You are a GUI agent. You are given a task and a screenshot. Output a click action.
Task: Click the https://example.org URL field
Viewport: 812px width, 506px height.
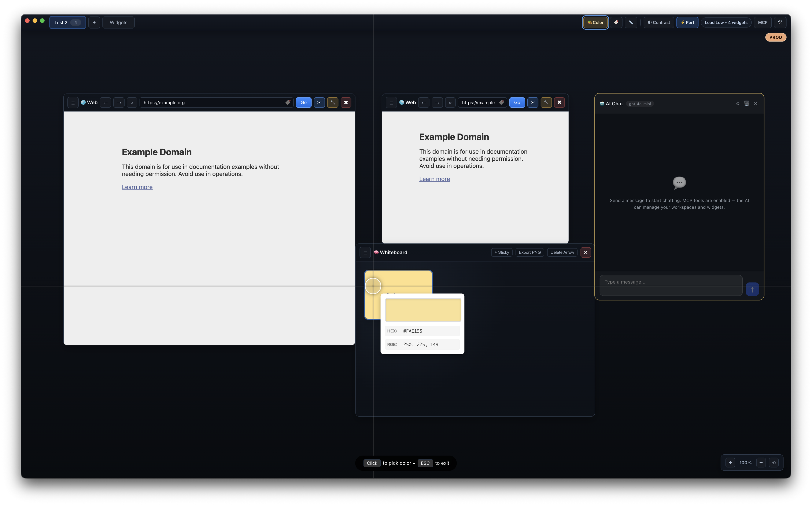click(216, 102)
